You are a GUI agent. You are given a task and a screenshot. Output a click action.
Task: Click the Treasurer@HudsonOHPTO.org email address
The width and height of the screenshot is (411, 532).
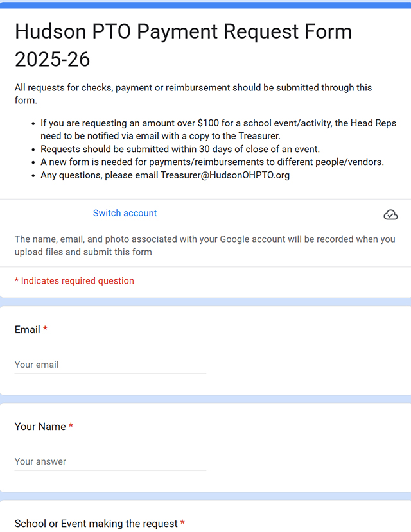pyautogui.click(x=225, y=175)
